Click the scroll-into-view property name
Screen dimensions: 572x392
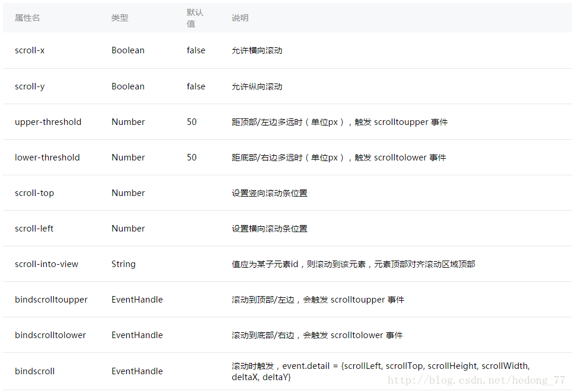[x=46, y=264]
